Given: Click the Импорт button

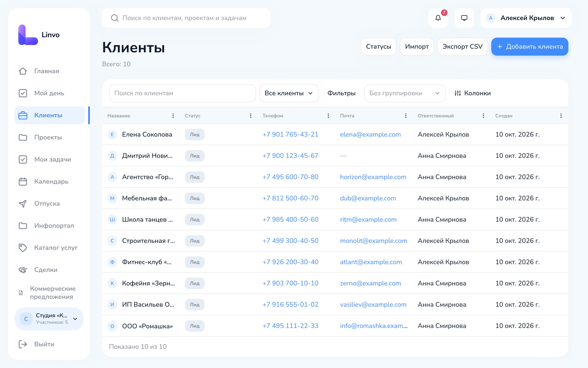Looking at the screenshot, I should click(417, 46).
